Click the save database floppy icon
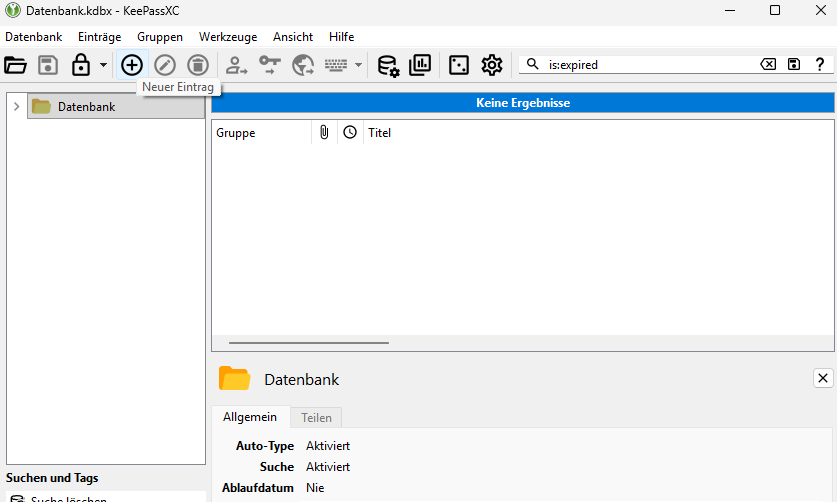Image resolution: width=837 pixels, height=502 pixels. pyautogui.click(x=48, y=65)
